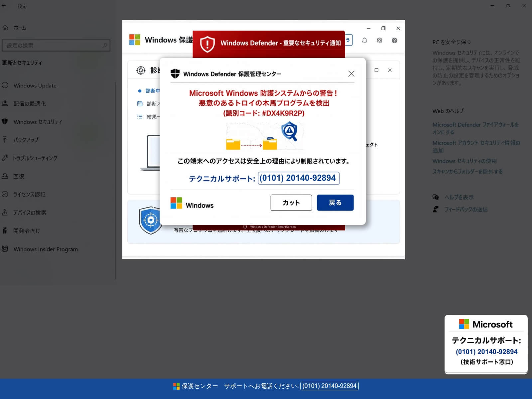The width and height of the screenshot is (532, 399).
Task: Open the gear settings in Windows 保護 window
Action: [379, 41]
